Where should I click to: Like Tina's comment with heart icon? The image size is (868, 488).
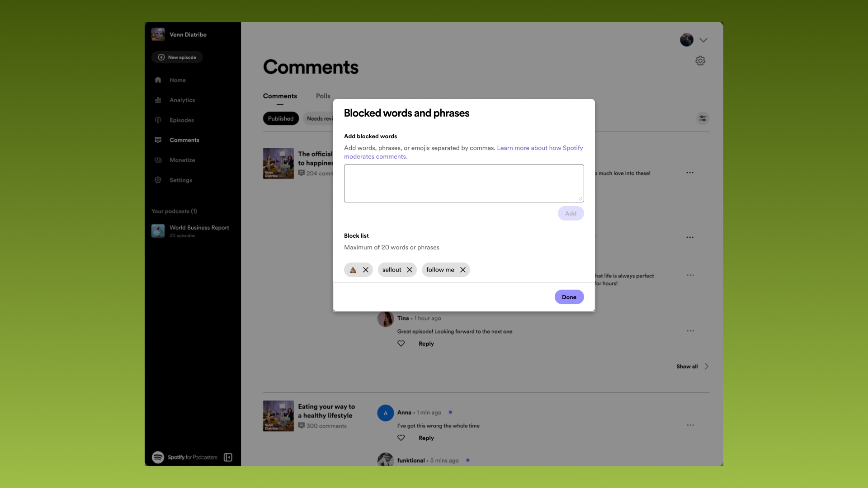401,343
